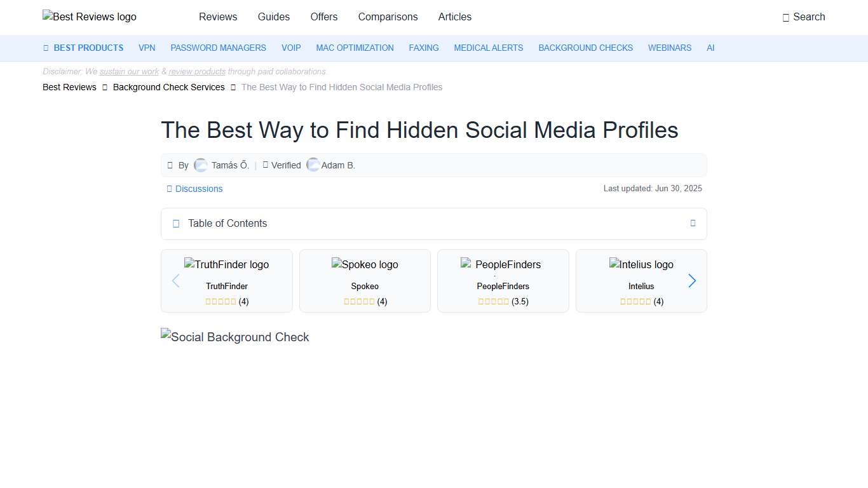Screen dimensions: 868x488
Task: Click Adam B.'s verifier avatar
Action: pyautogui.click(x=313, y=165)
